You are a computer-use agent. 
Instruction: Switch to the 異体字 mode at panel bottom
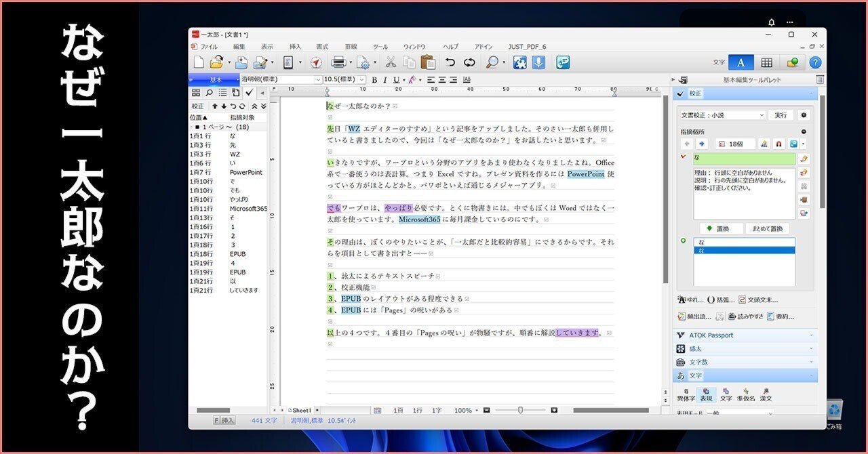(x=687, y=394)
